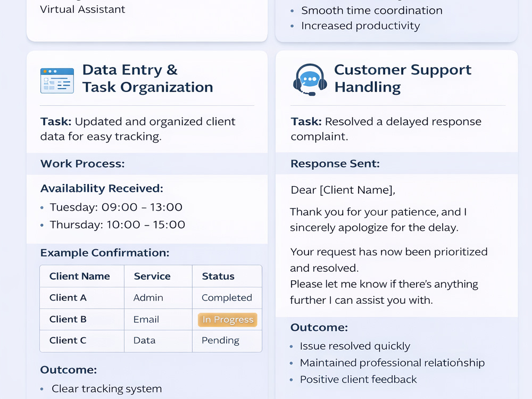Click the data entry window icon
Viewport: 532px width, 399px height.
[x=57, y=80]
